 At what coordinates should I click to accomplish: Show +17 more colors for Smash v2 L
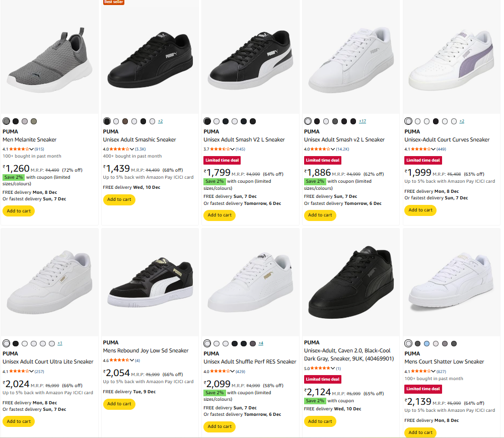362,121
